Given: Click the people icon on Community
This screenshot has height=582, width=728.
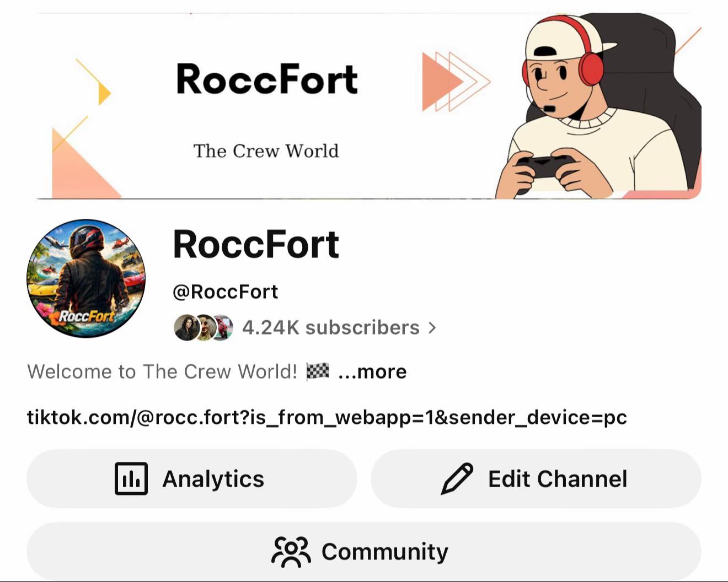Looking at the screenshot, I should point(291,552).
